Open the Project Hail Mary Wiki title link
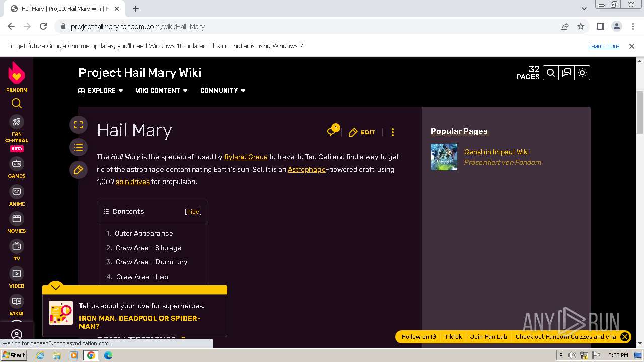Image resolution: width=644 pixels, height=362 pixels. point(140,73)
